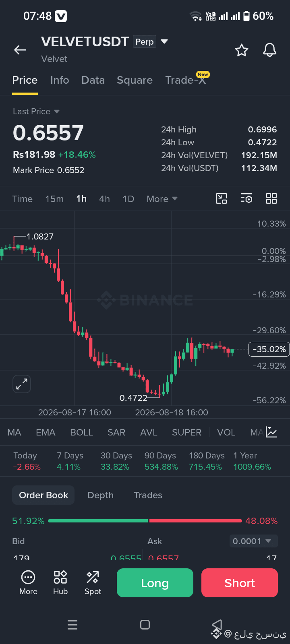Toggle the EMA indicator

tap(46, 432)
